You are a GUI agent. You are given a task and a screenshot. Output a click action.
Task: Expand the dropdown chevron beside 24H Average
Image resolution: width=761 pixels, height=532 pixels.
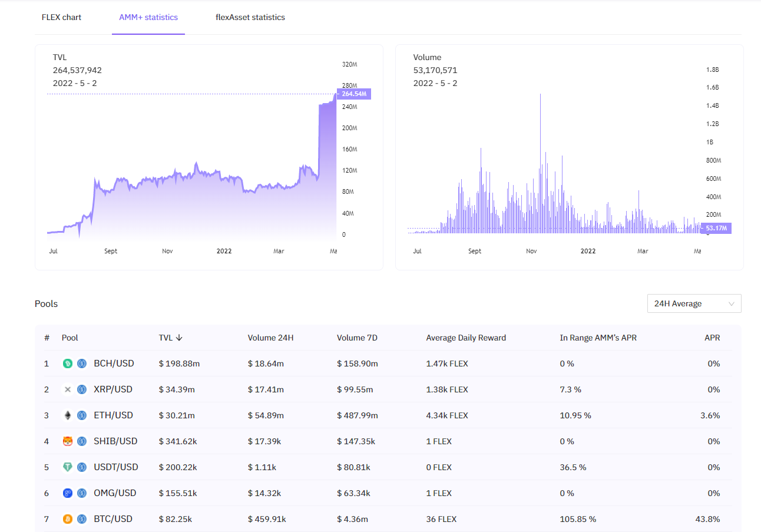(x=732, y=304)
